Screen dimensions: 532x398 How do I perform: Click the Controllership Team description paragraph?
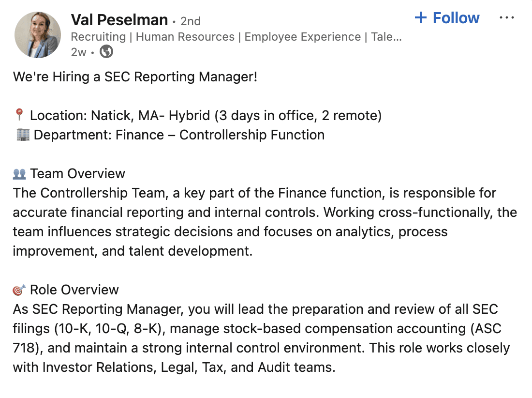(x=265, y=222)
